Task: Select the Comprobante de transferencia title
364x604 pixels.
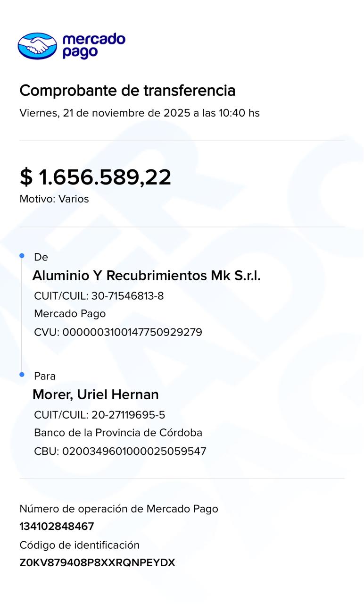Action: click(x=127, y=90)
